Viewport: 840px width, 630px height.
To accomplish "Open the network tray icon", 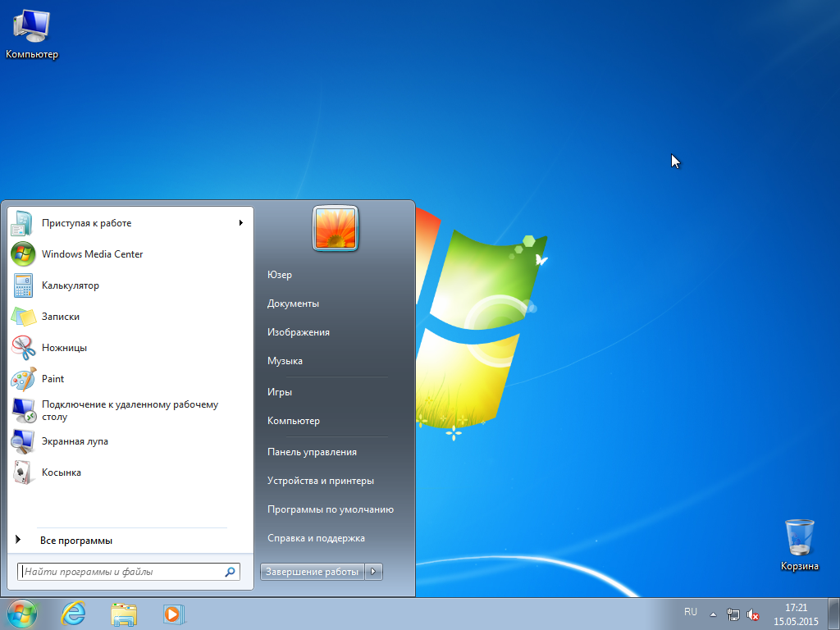I will tap(733, 614).
